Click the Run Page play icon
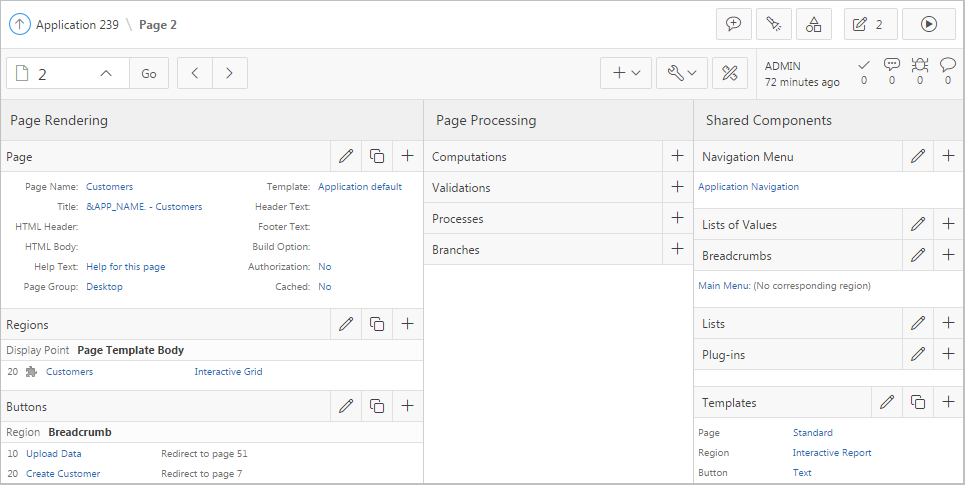 (928, 24)
